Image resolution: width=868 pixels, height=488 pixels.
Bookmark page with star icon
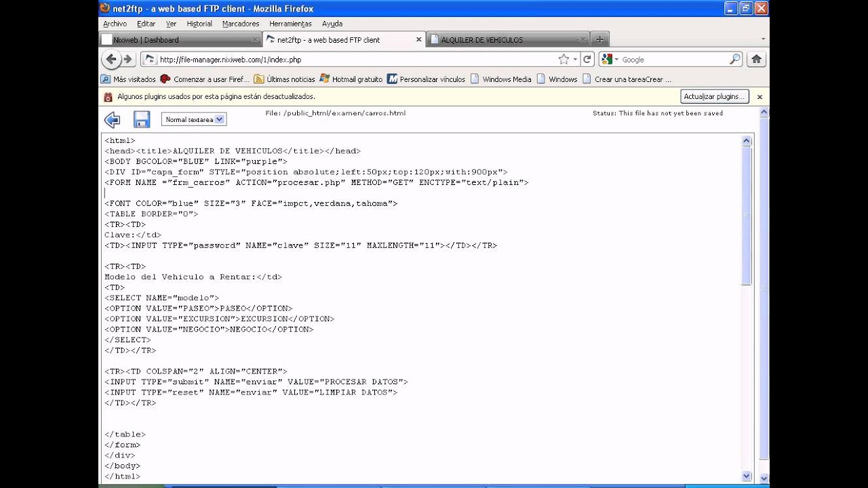(x=564, y=60)
